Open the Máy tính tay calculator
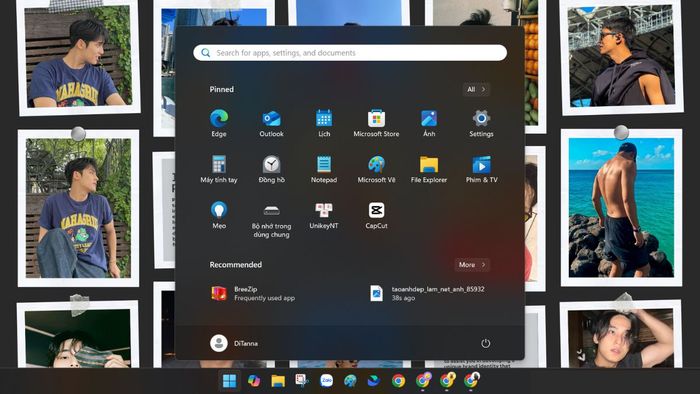The height and width of the screenshot is (394, 700). tap(219, 169)
